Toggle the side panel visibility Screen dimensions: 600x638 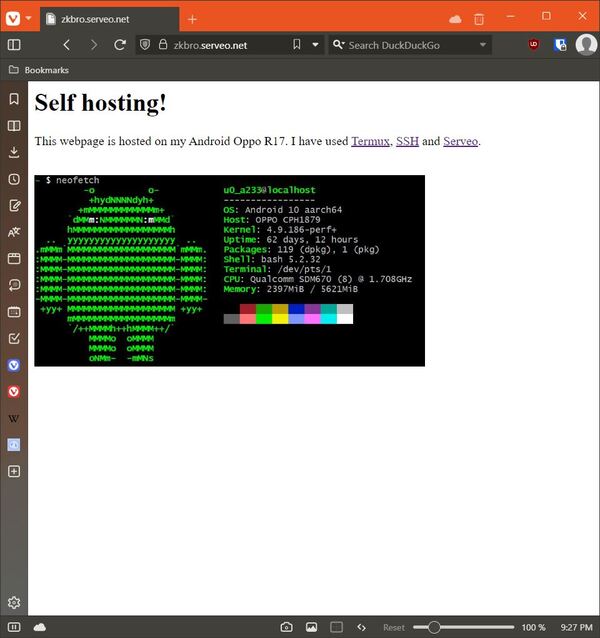(x=14, y=45)
